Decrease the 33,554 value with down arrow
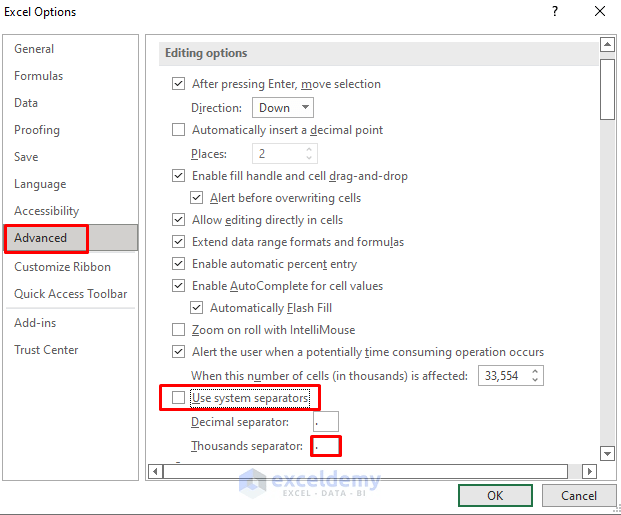 [x=535, y=380]
